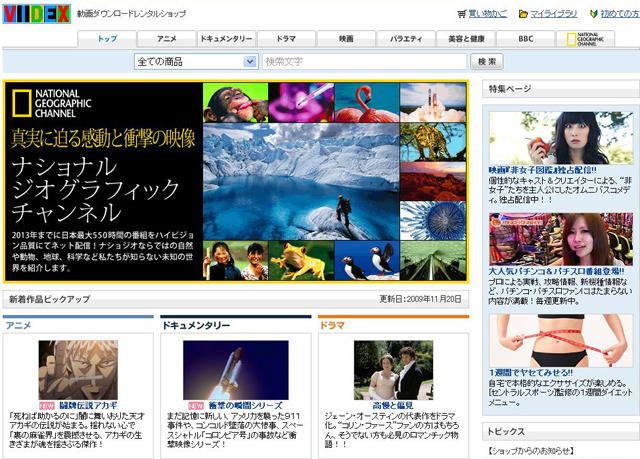Click the 検索 button
The image size is (640, 459).
(487, 62)
